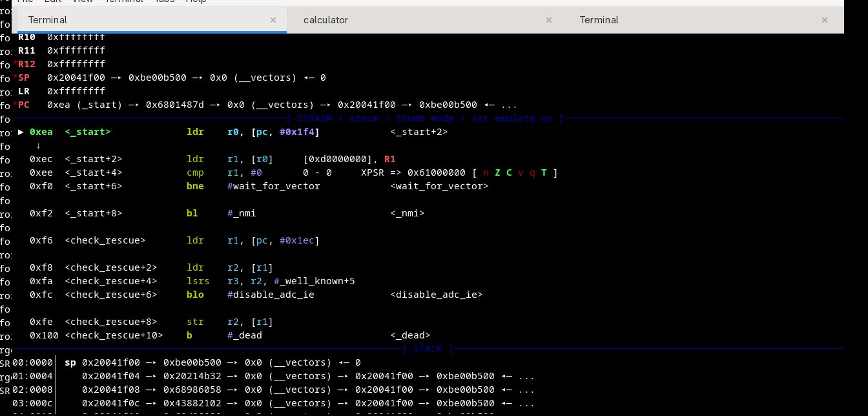Click the green <_start> label at 0xea
This screenshot has height=416, width=868.
pyautogui.click(x=88, y=132)
